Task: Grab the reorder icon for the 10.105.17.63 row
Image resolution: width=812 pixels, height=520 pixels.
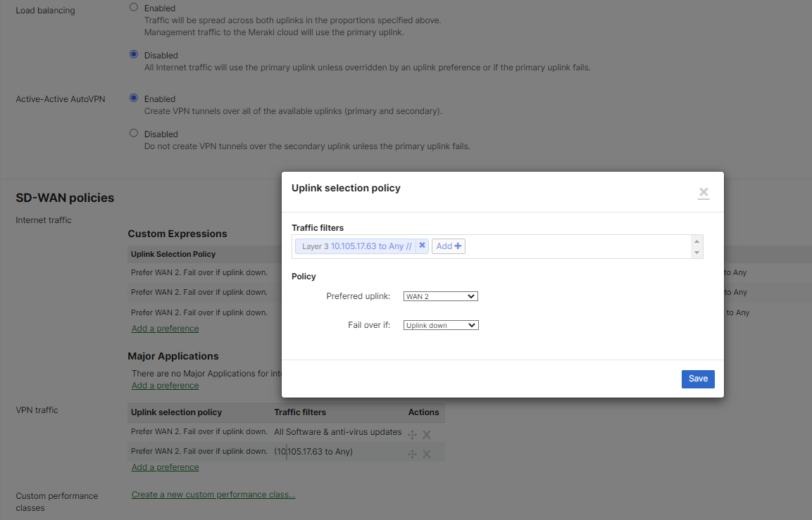Action: point(412,454)
